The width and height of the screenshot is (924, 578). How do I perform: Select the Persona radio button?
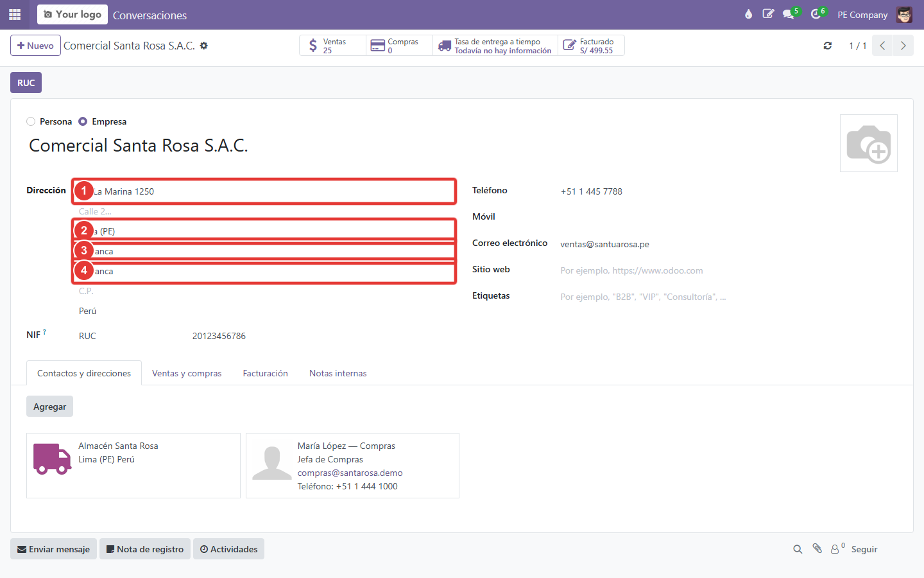click(31, 121)
